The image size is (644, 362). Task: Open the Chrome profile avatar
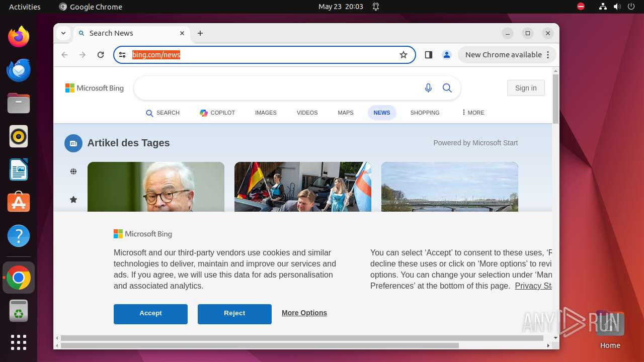point(446,55)
